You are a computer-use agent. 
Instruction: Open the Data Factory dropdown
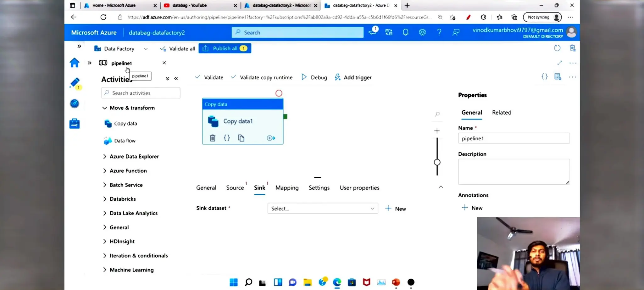(x=121, y=48)
